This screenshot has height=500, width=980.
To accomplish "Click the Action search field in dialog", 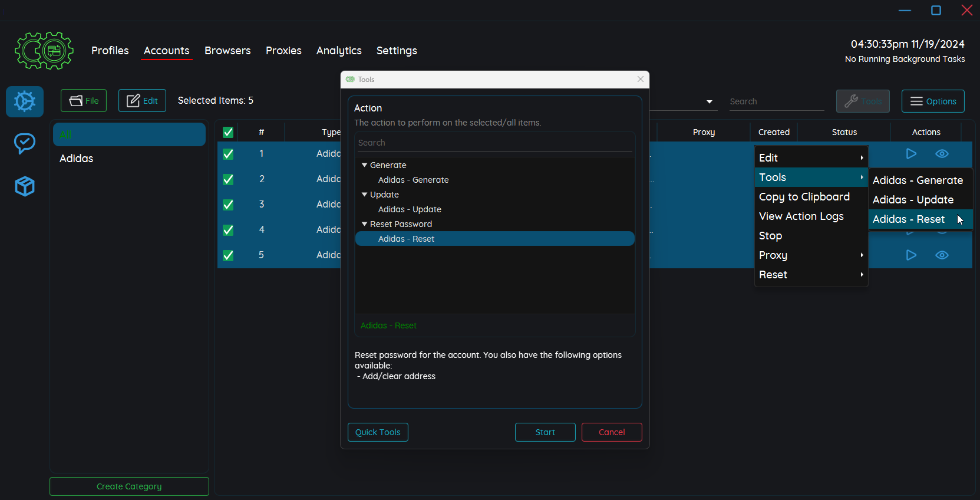I will [494, 143].
